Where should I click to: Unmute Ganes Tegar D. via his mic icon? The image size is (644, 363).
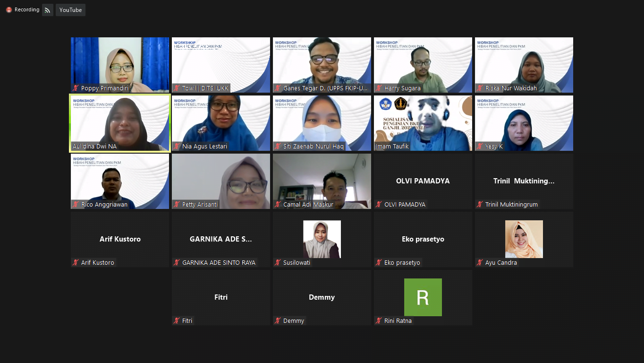pos(277,88)
